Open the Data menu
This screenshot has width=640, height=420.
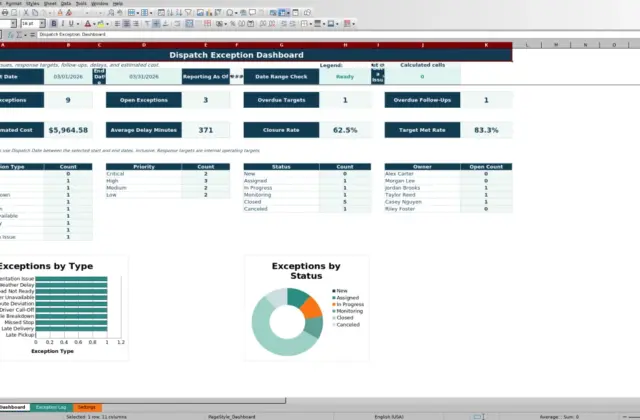66,3
